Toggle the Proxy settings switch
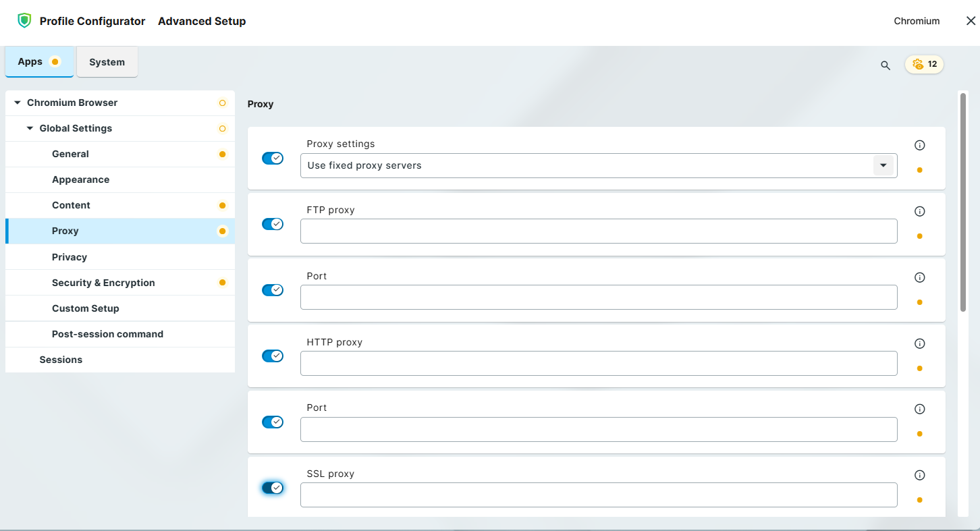The height and width of the screenshot is (531, 980). [273, 159]
